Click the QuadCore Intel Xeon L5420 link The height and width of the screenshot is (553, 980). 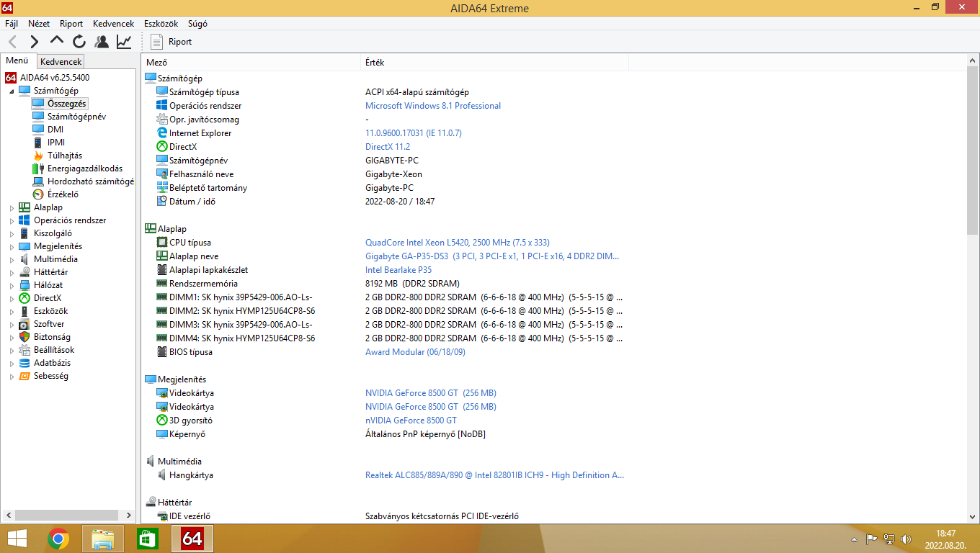click(458, 243)
